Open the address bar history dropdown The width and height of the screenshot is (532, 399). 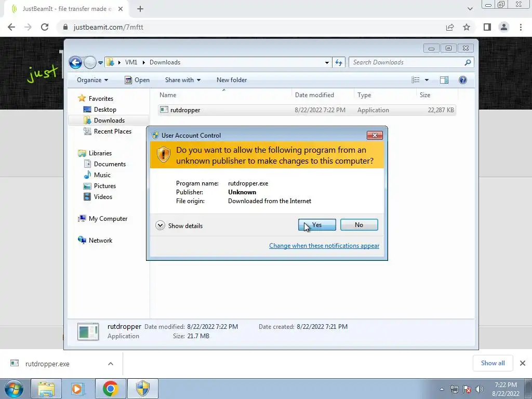327,62
